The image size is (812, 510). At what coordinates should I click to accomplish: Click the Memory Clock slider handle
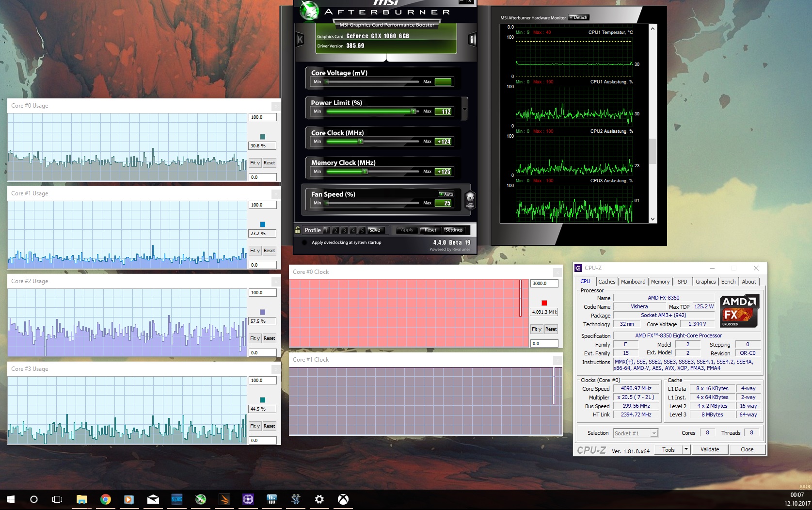365,172
